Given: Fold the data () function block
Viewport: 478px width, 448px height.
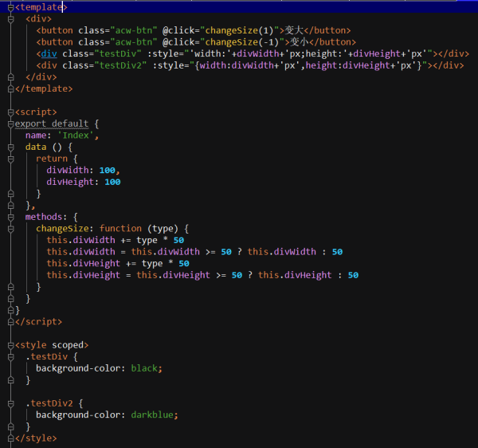Looking at the screenshot, I should 10,147.
